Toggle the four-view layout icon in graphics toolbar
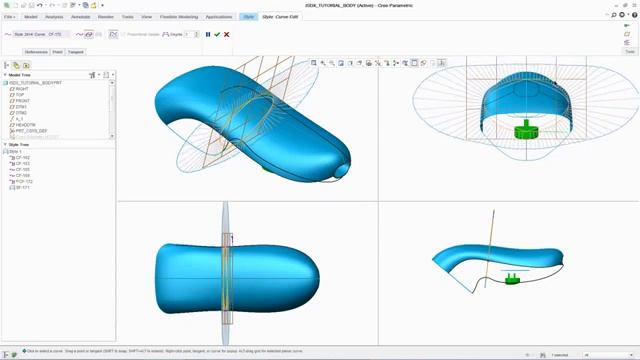This screenshot has height=360, width=640. click(414, 63)
